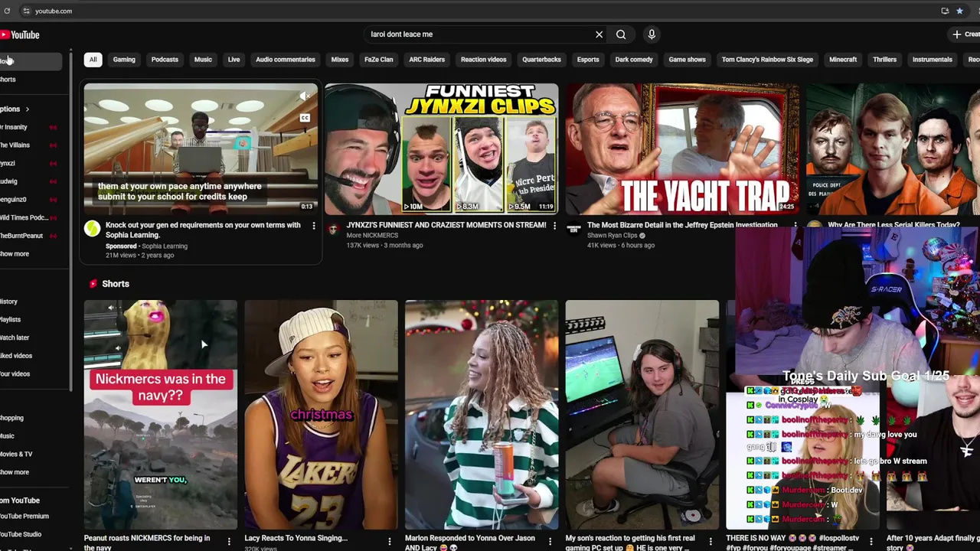The height and width of the screenshot is (551, 980).
Task: Select Tom Clancy's Rainbow Six Siege chip
Action: (x=767, y=60)
